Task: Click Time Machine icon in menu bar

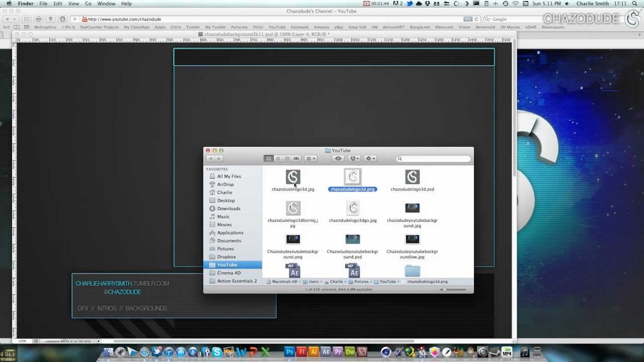Action: (x=506, y=4)
